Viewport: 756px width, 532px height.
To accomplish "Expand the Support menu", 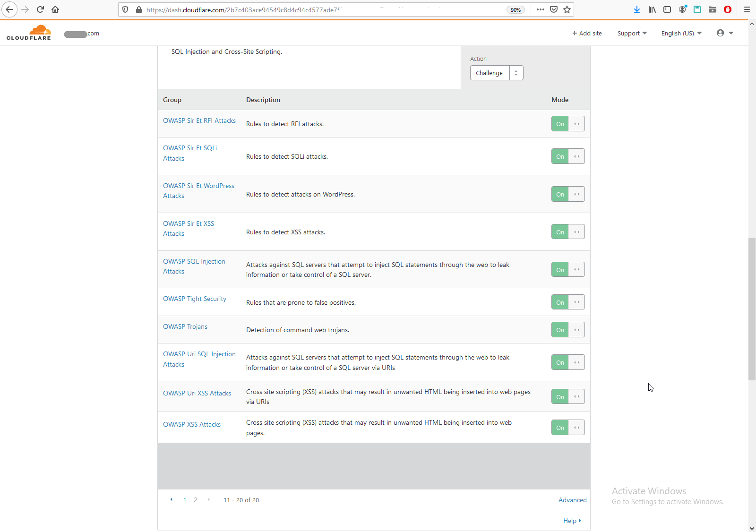I will [x=632, y=33].
